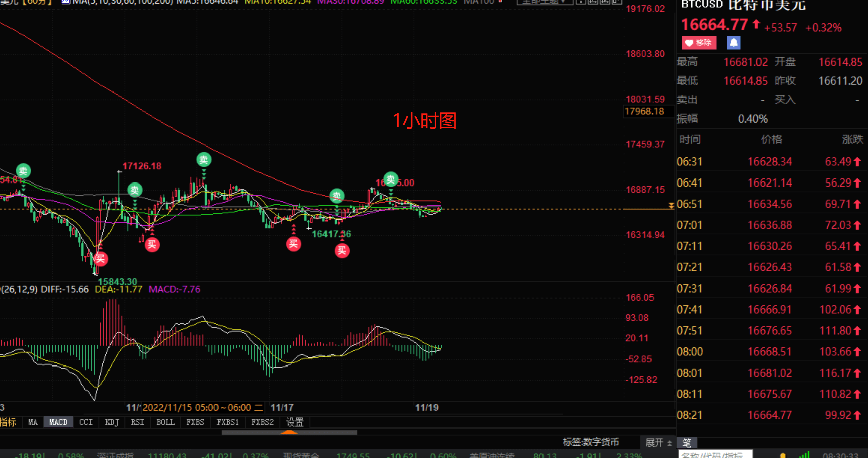Click the code/name search input field
Image resolution: width=868 pixels, height=458 pixels.
click(x=715, y=454)
